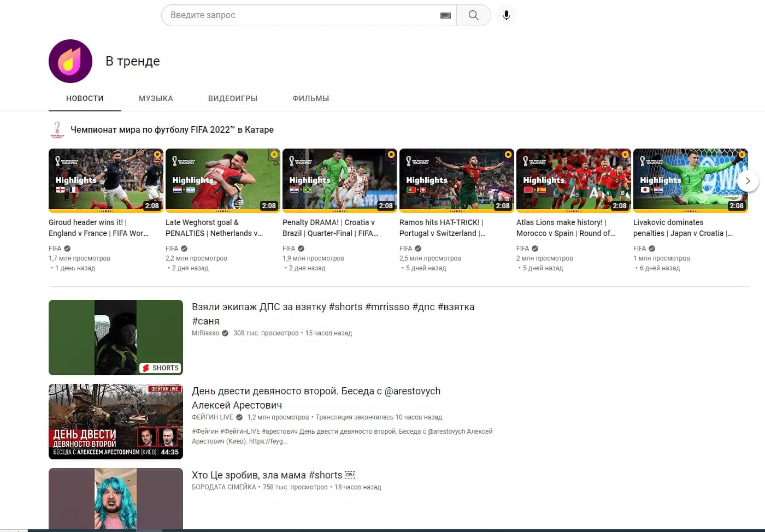This screenshot has height=532, width=765.
Task: Switch to the МУЗЫКА tab
Action: point(156,98)
